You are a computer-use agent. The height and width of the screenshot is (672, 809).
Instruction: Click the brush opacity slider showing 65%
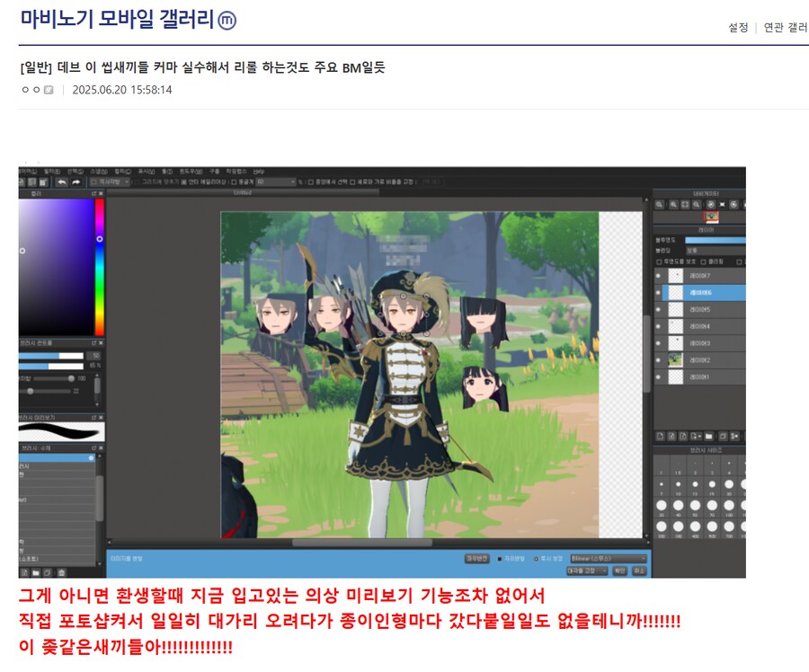(x=50, y=366)
